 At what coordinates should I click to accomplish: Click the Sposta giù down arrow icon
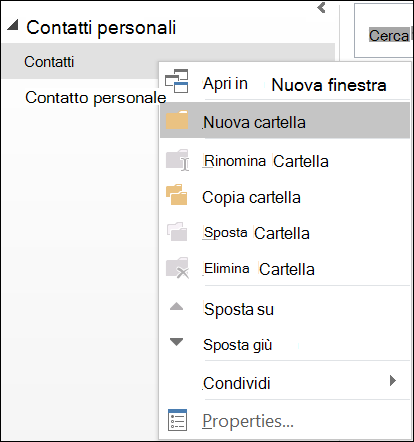coord(176,342)
